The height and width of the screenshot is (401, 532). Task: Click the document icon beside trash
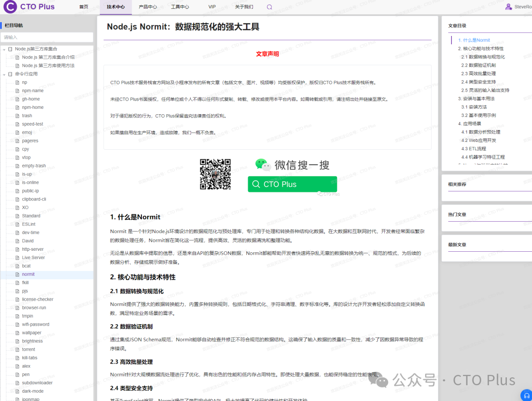tap(17, 116)
